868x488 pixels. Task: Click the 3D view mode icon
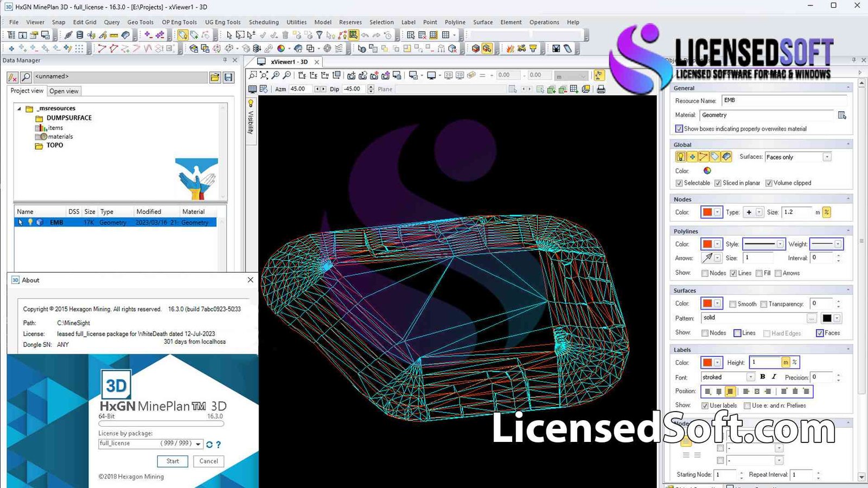[x=459, y=75]
